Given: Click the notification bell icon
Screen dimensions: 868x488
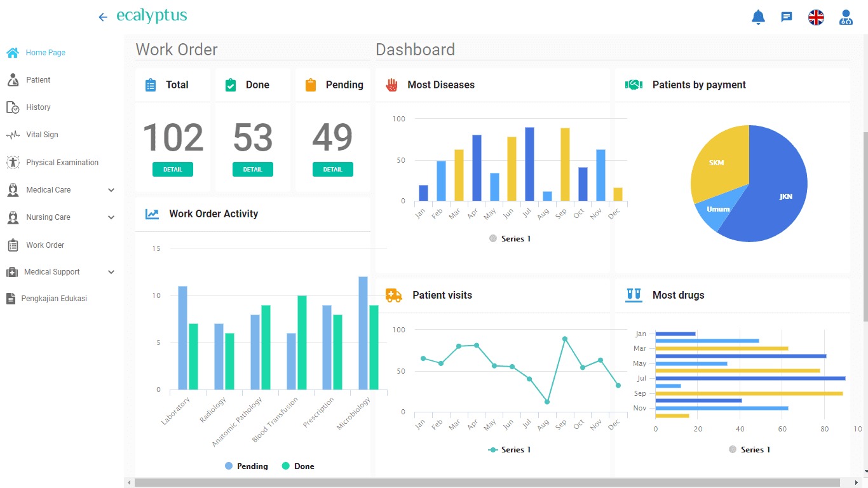Looking at the screenshot, I should (758, 17).
